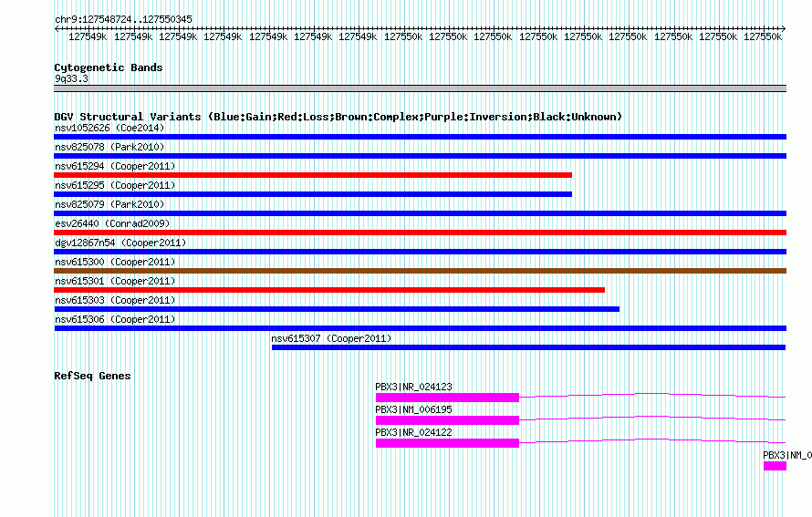Select the nsv825078 (Park2010) label

(x=109, y=147)
